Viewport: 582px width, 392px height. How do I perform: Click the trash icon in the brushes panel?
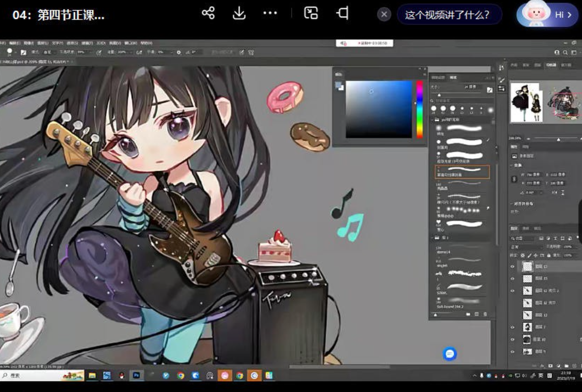click(x=485, y=314)
